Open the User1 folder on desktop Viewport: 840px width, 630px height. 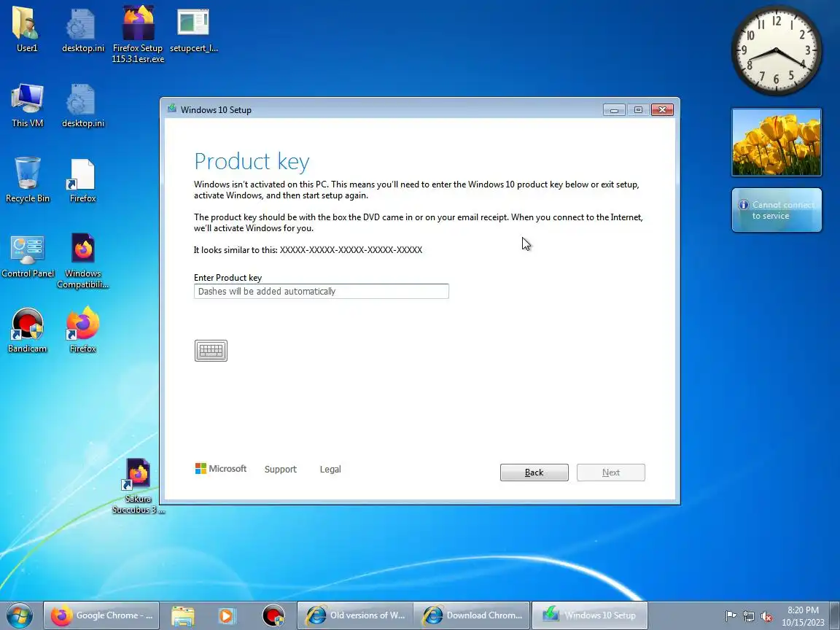tap(26, 29)
